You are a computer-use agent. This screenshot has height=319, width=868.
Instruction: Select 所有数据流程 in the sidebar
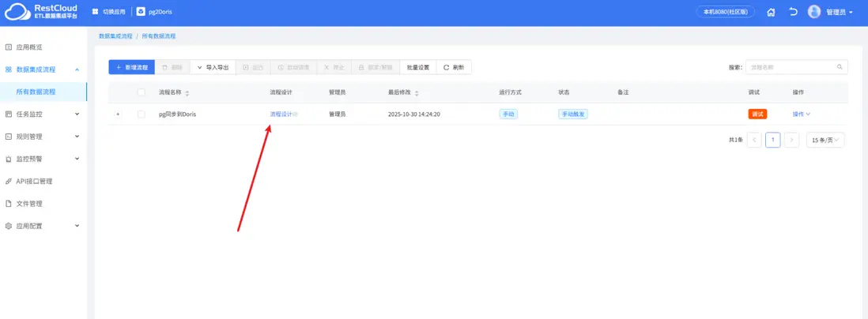click(43, 92)
